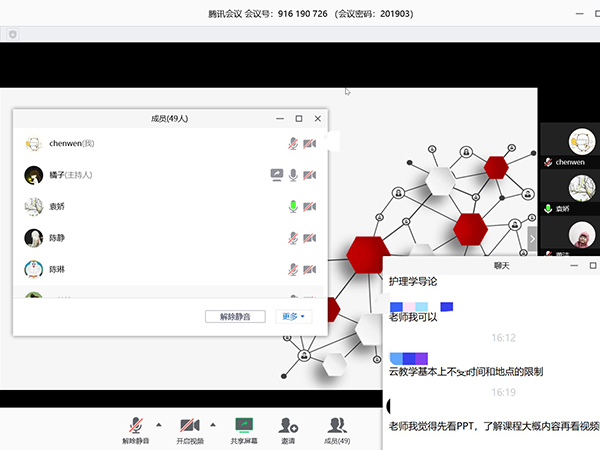The height and width of the screenshot is (450, 600).
Task: Open the 成员(49) members icon
Action: pos(337,425)
